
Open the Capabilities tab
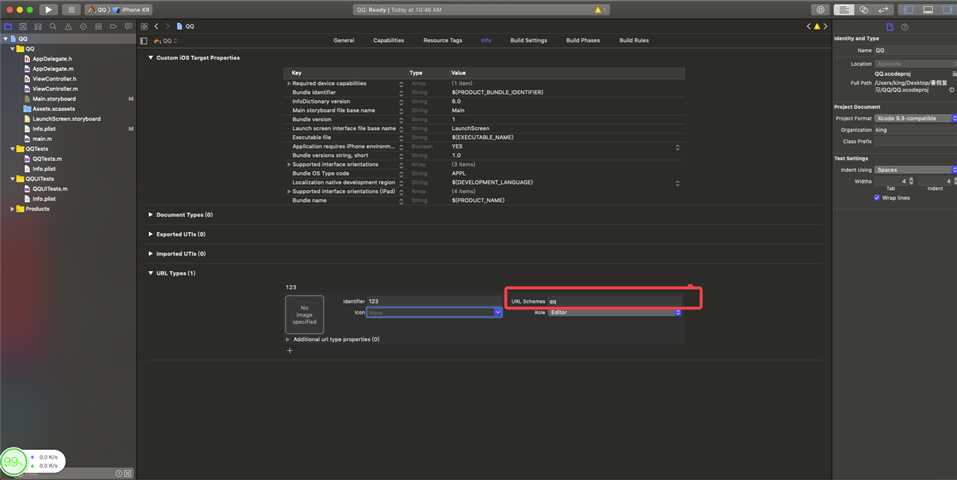coord(389,41)
